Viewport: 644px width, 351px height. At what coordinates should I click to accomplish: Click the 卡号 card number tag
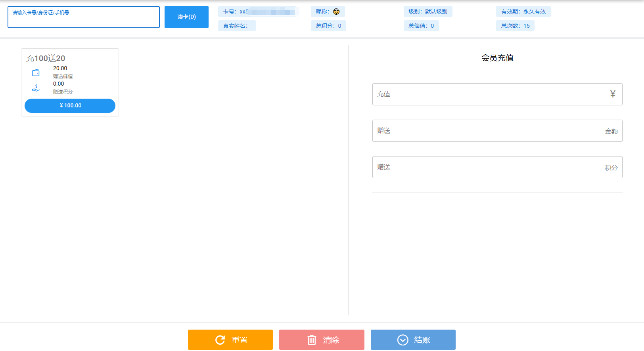click(259, 11)
